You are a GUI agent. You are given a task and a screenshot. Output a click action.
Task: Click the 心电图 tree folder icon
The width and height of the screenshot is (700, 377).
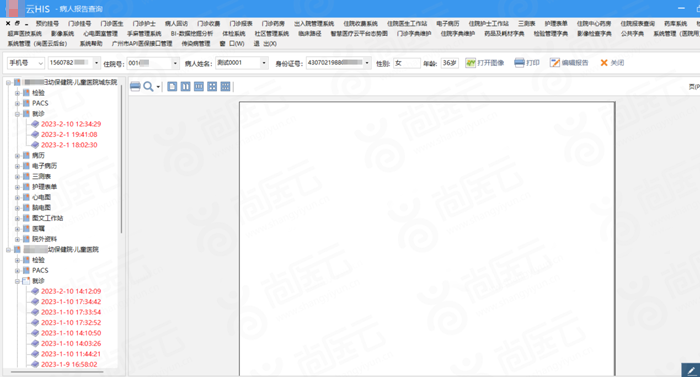[26, 197]
